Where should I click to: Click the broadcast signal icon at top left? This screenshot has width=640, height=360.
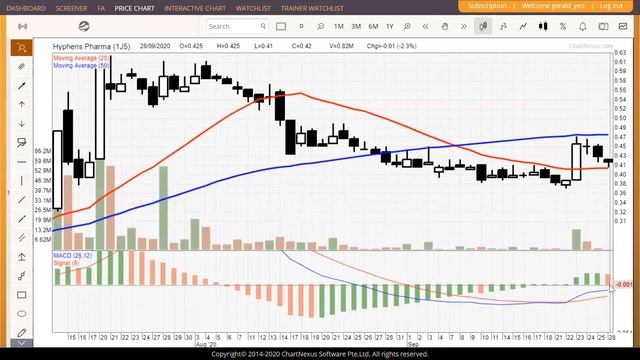click(x=22, y=26)
